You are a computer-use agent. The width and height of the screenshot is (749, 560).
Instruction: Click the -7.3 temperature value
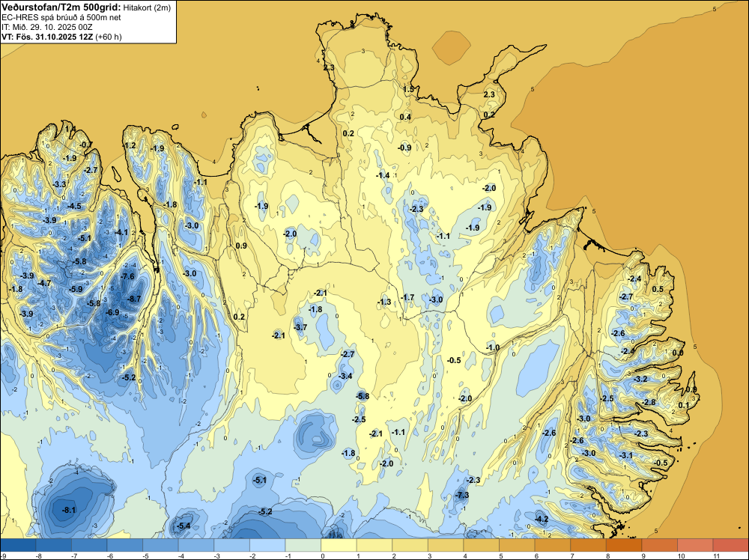[462, 495]
